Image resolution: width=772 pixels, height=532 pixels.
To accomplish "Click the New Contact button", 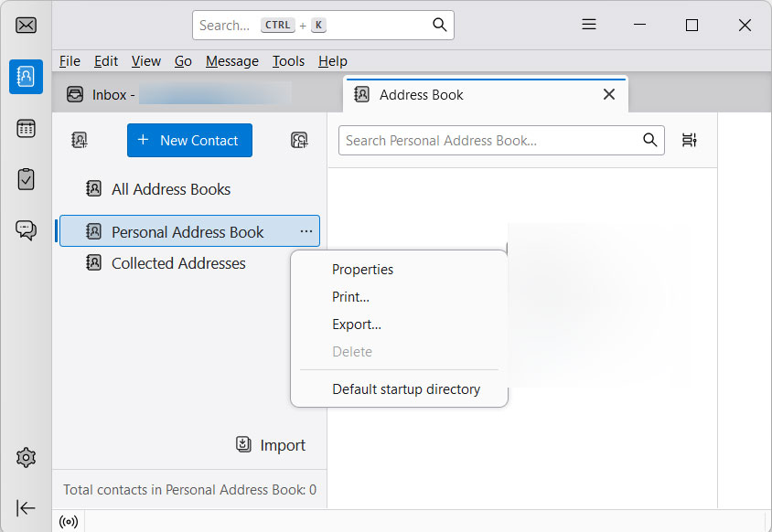I will 189,140.
